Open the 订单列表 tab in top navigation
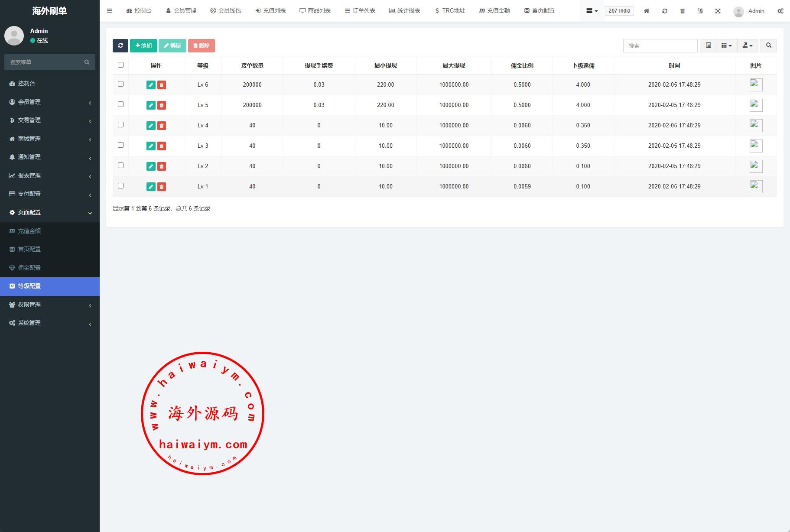790x532 pixels. point(360,11)
